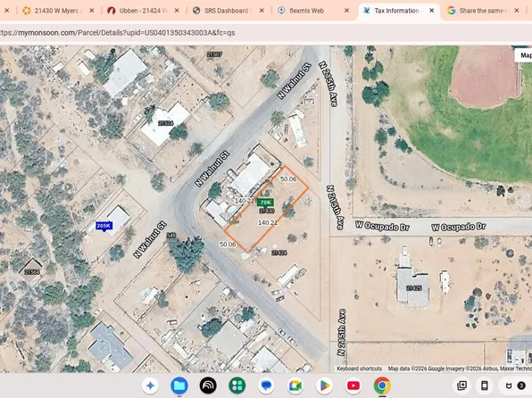Switch to SRS Dashboard tab
532x398 pixels.
[x=228, y=11]
